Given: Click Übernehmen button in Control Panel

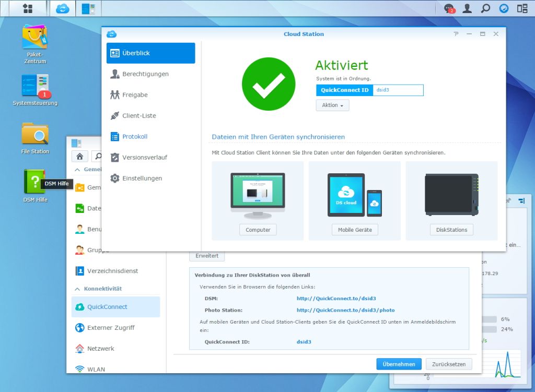Looking at the screenshot, I should pos(399,364).
